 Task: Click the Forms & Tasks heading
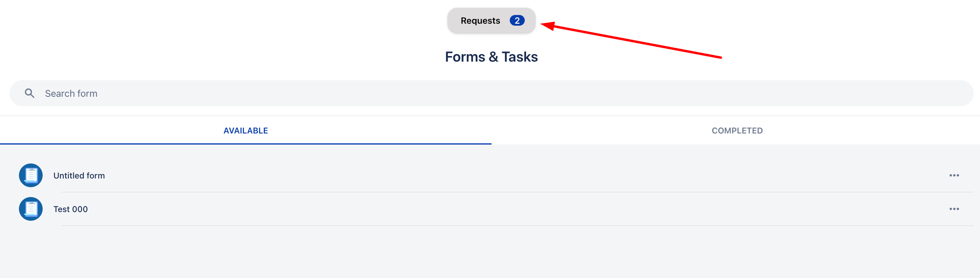(x=491, y=57)
